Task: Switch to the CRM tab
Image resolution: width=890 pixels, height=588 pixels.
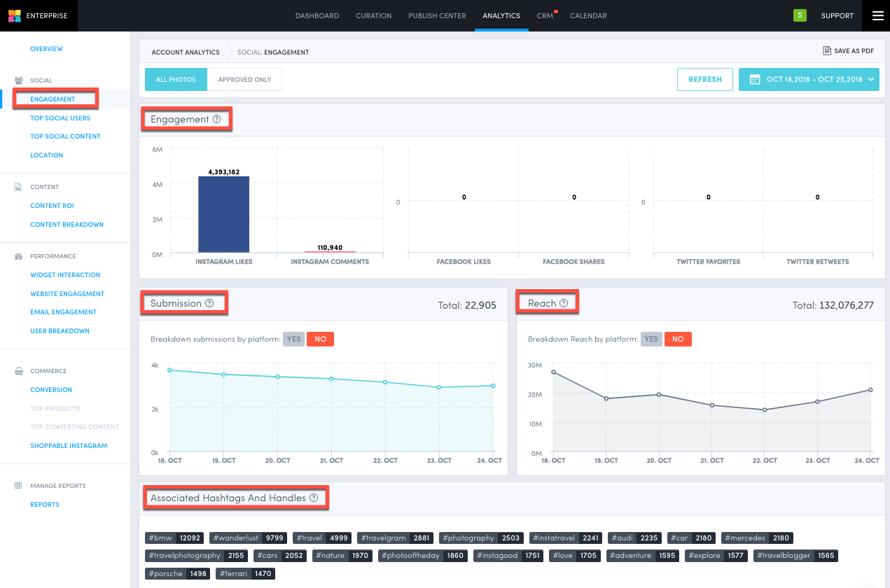Action: click(545, 15)
